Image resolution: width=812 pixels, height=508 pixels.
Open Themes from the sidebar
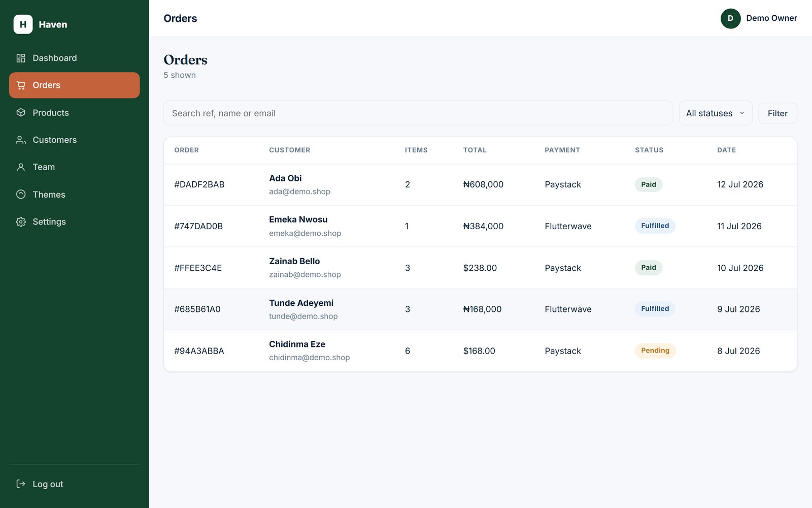point(74,194)
